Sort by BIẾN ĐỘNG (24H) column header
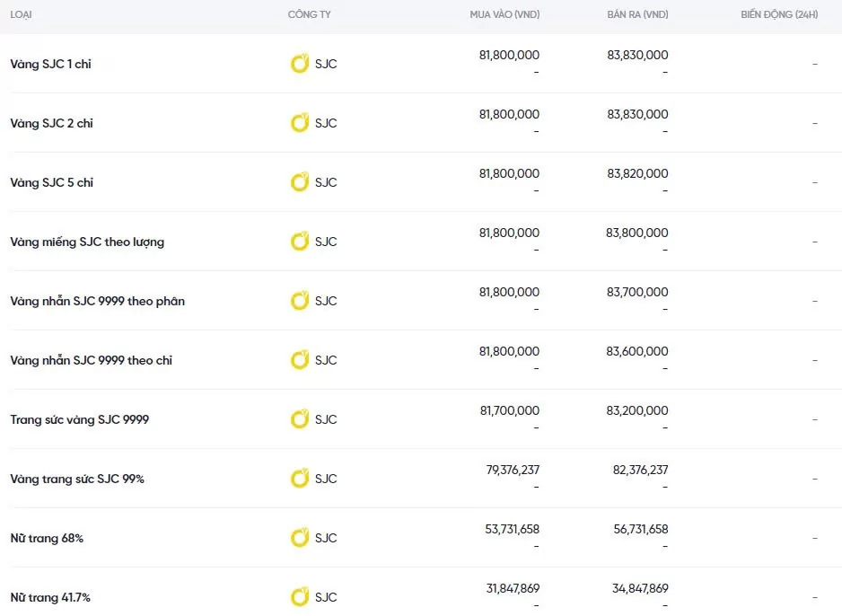 pyautogui.click(x=779, y=15)
